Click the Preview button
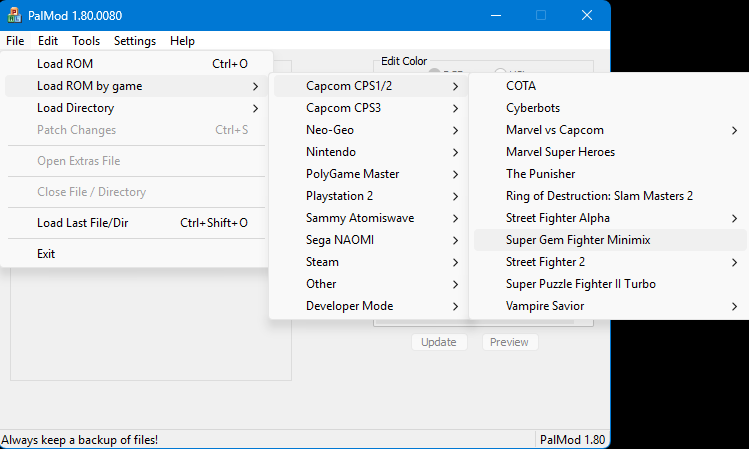749x449 pixels. (x=509, y=342)
